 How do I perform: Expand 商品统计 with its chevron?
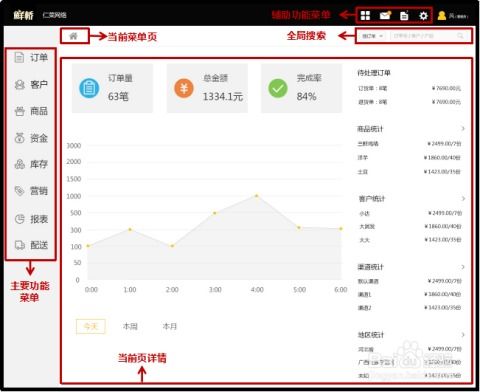pos(463,129)
